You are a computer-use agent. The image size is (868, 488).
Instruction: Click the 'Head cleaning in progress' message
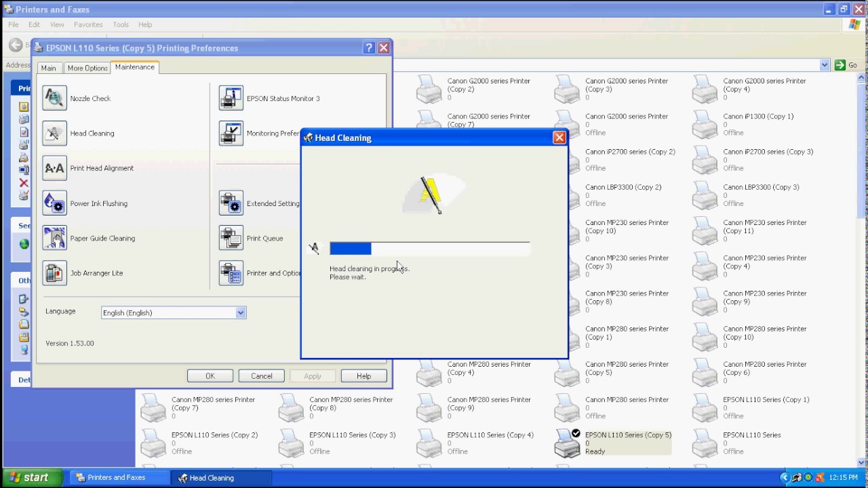(370, 269)
